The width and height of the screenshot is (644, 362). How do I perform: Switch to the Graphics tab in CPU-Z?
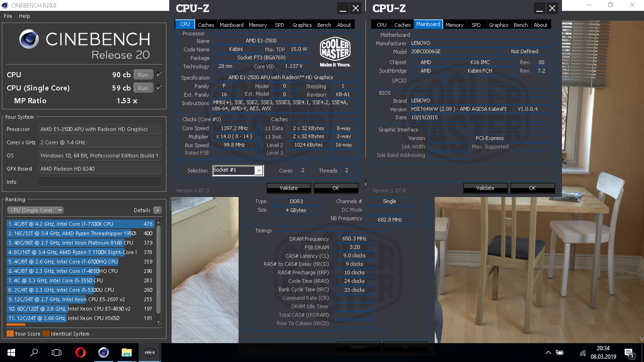pos(302,25)
